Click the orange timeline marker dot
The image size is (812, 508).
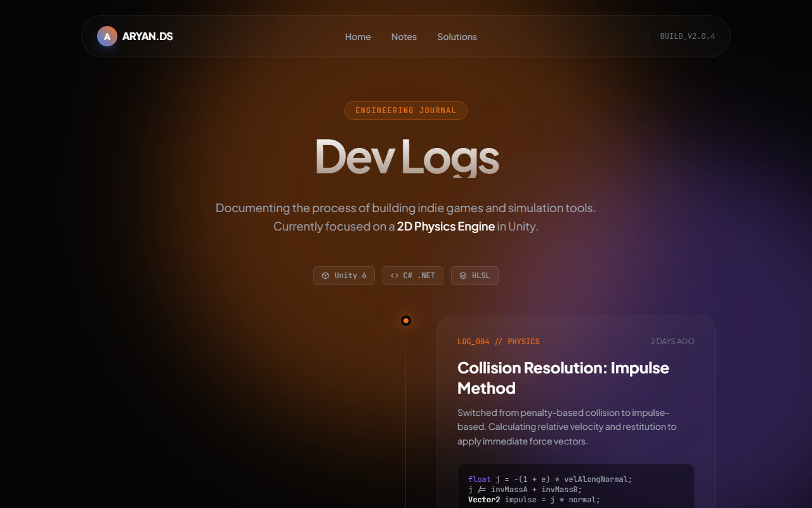tap(405, 321)
